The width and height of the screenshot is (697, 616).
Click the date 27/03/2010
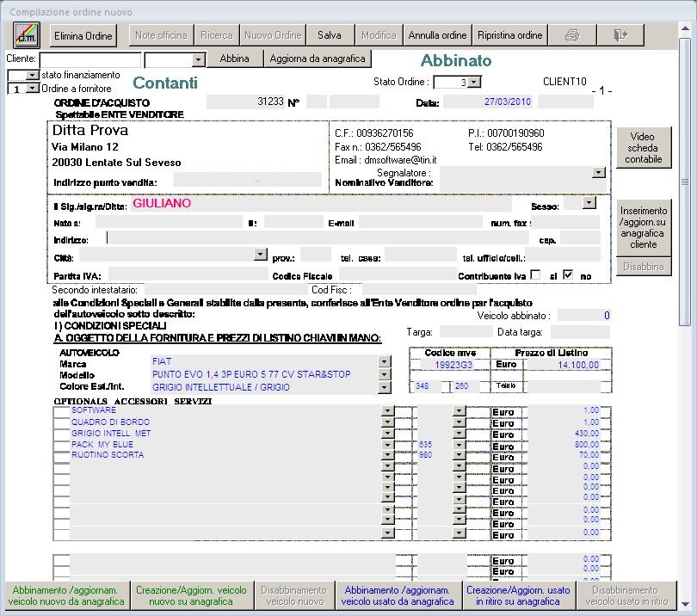pyautogui.click(x=507, y=102)
